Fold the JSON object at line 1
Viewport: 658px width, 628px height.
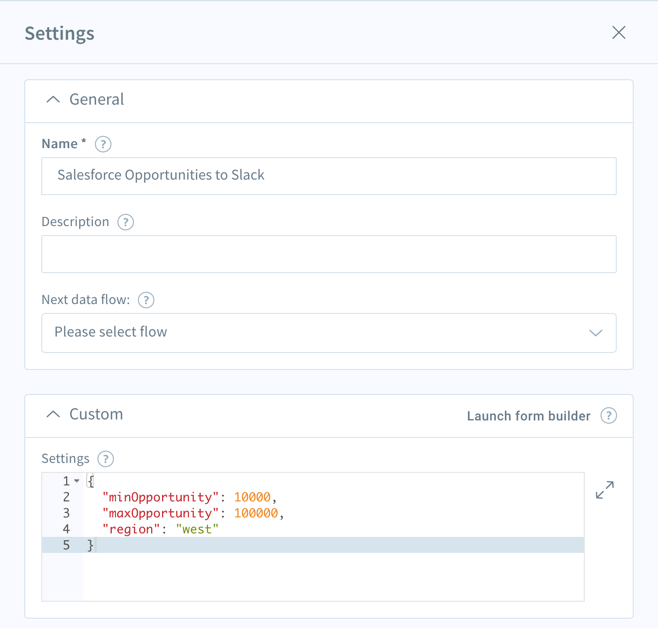coord(77,481)
